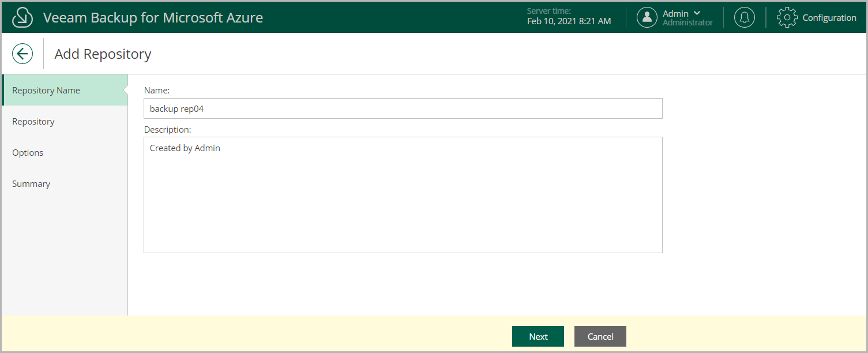Click the Description: field label
Image resolution: width=868 pixels, height=353 pixels.
click(x=167, y=129)
